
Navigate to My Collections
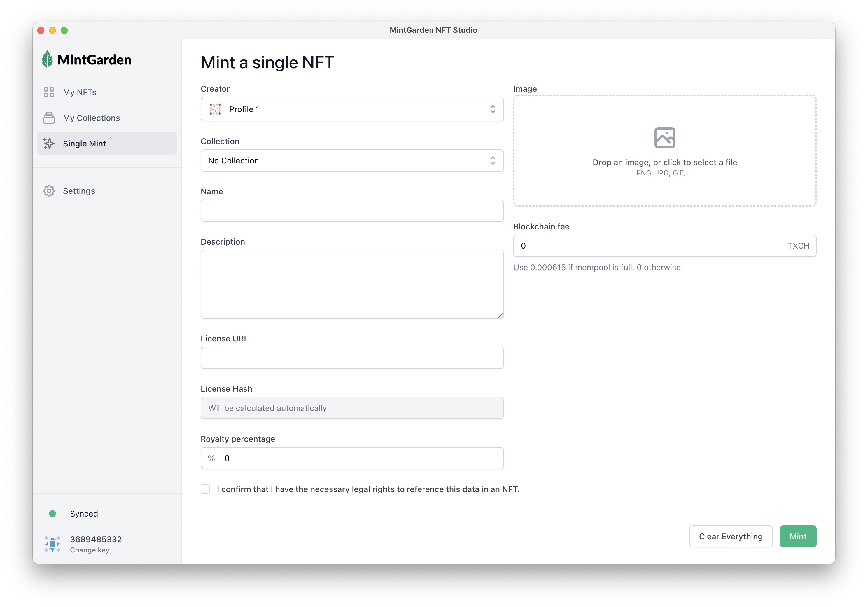[91, 118]
